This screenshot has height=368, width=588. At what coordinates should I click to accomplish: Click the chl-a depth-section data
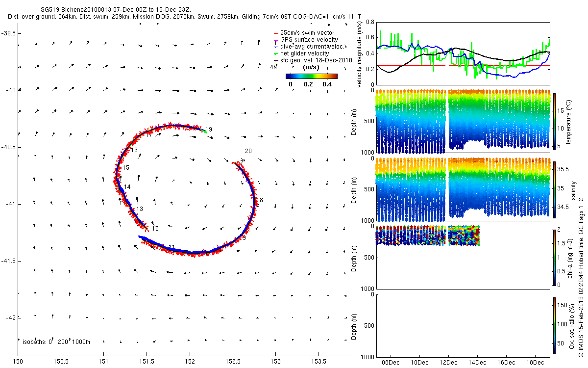(x=427, y=236)
